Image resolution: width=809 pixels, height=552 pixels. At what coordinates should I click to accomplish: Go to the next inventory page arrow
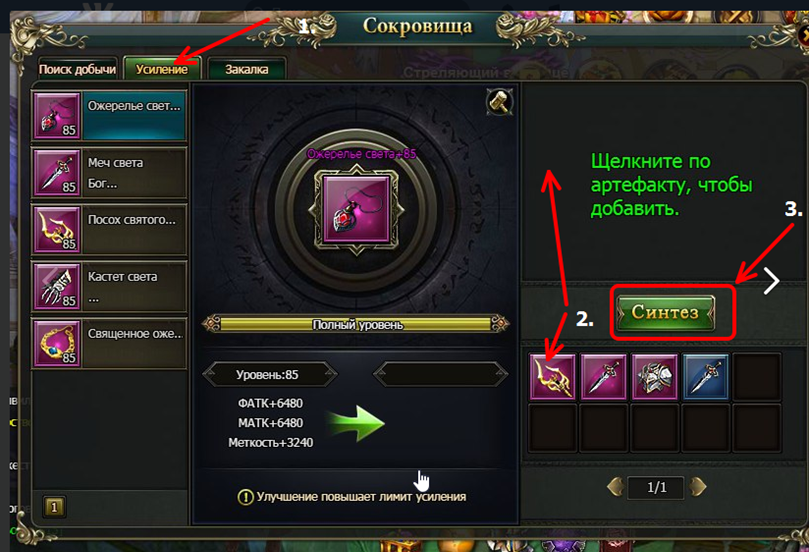click(x=698, y=486)
